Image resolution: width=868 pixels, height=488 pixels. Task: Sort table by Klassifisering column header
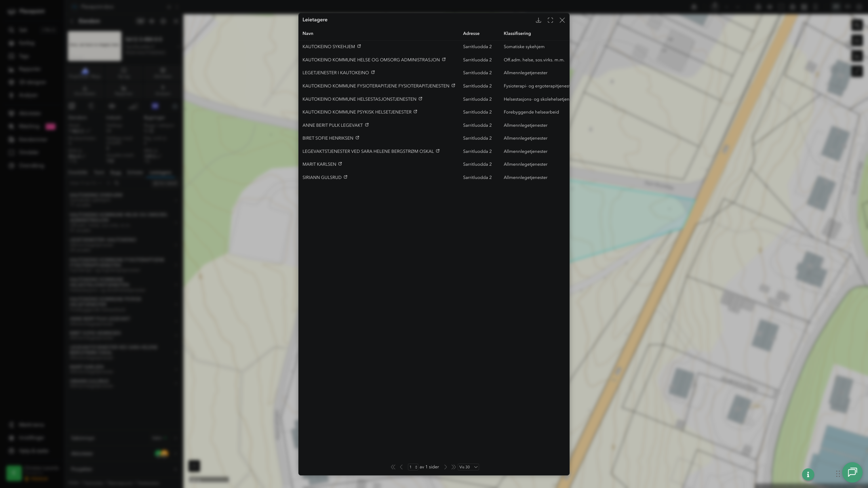click(x=517, y=33)
